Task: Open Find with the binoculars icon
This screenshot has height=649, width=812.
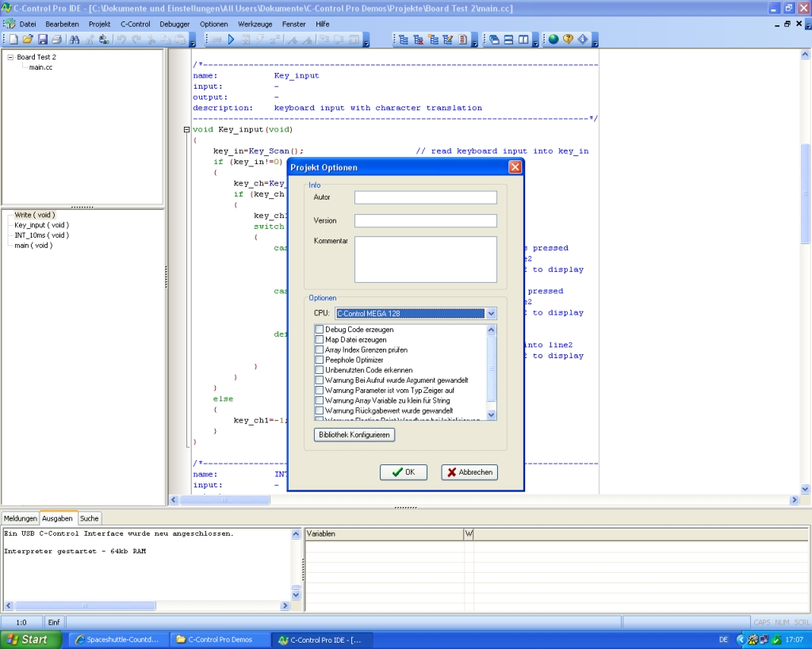Action: (74, 40)
